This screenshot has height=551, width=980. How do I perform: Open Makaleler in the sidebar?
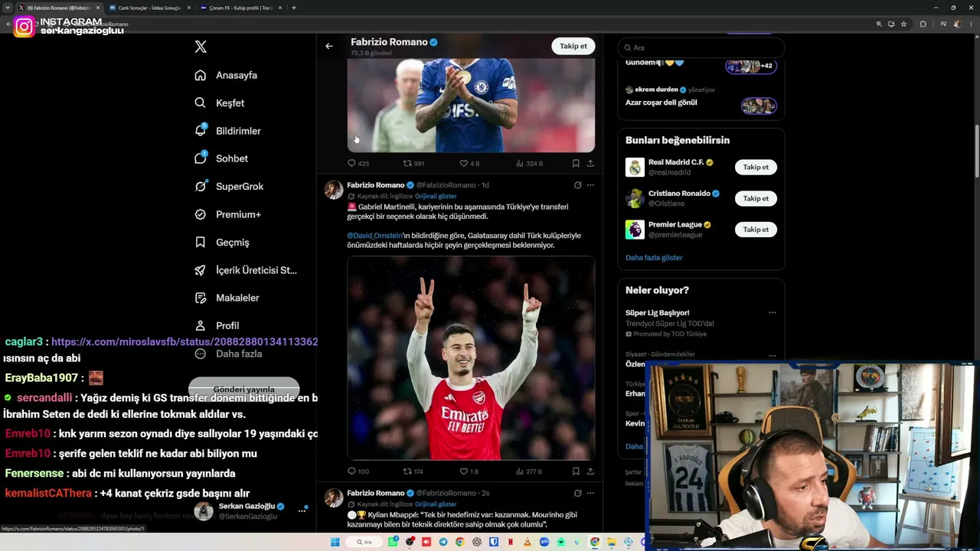227,298
